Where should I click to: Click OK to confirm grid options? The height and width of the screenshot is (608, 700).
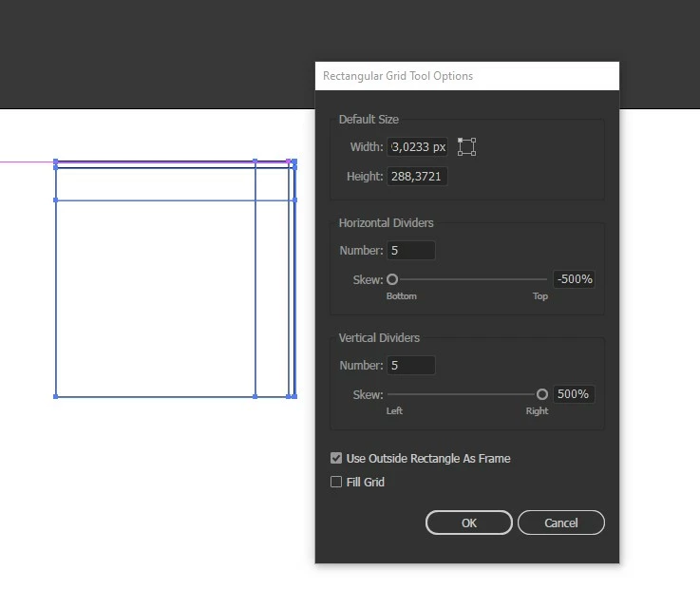pos(469,522)
